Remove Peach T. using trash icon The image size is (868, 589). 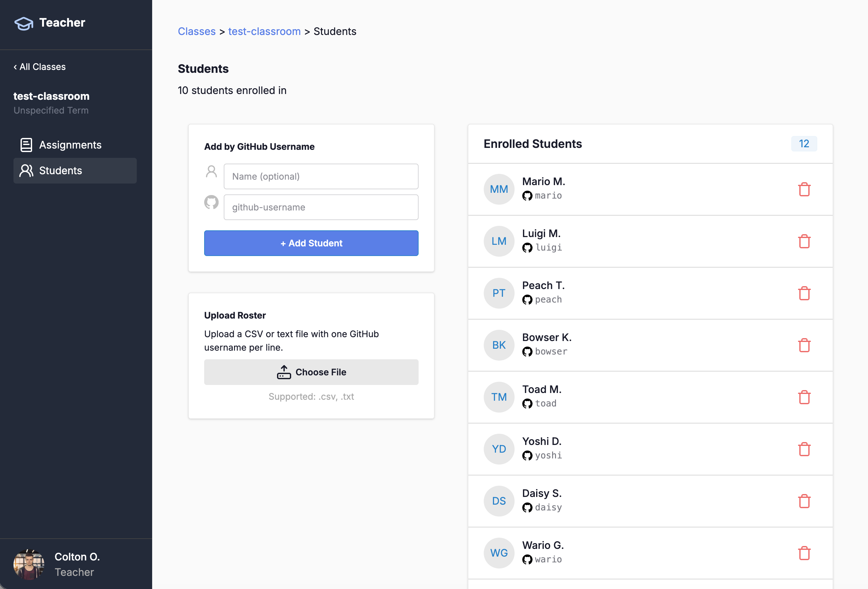pos(804,293)
